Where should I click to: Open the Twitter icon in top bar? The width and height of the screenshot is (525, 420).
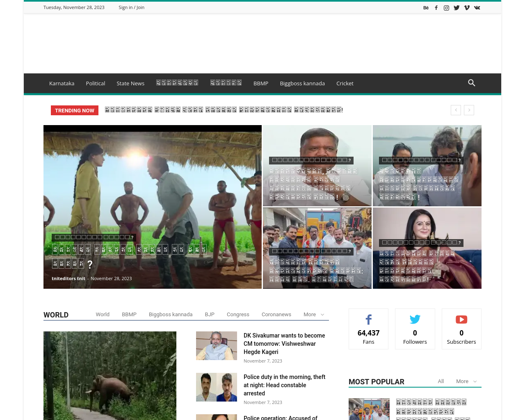457,8
